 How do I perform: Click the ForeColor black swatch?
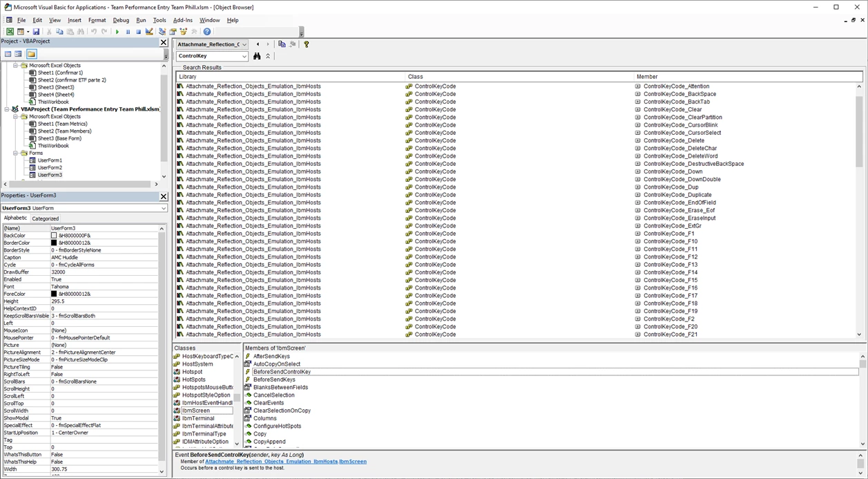click(54, 294)
